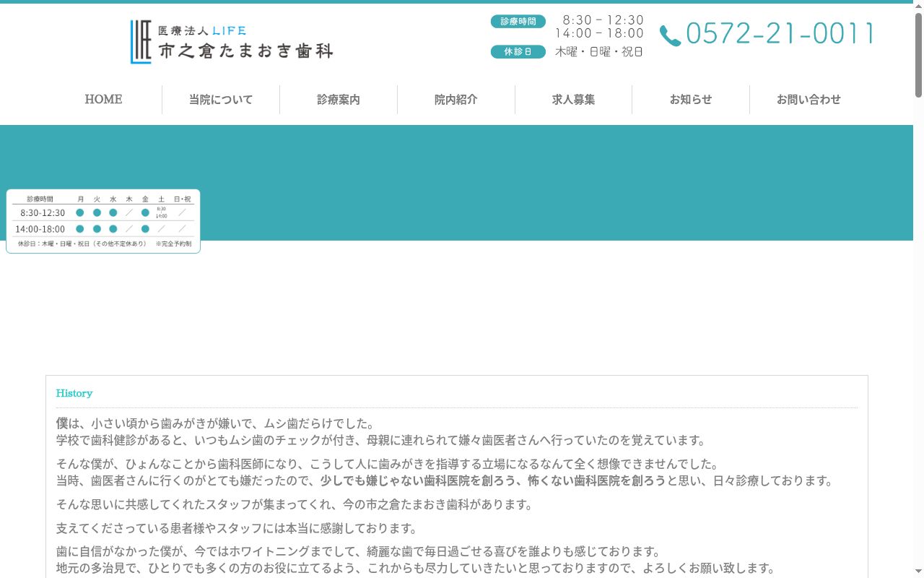Open the お知らせ menu item
The image size is (924, 578).
(x=691, y=100)
